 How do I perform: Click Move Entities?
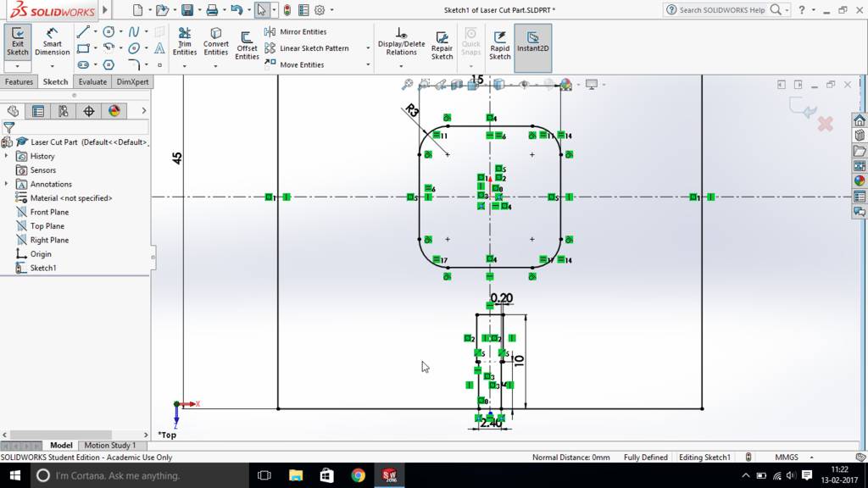click(294, 64)
